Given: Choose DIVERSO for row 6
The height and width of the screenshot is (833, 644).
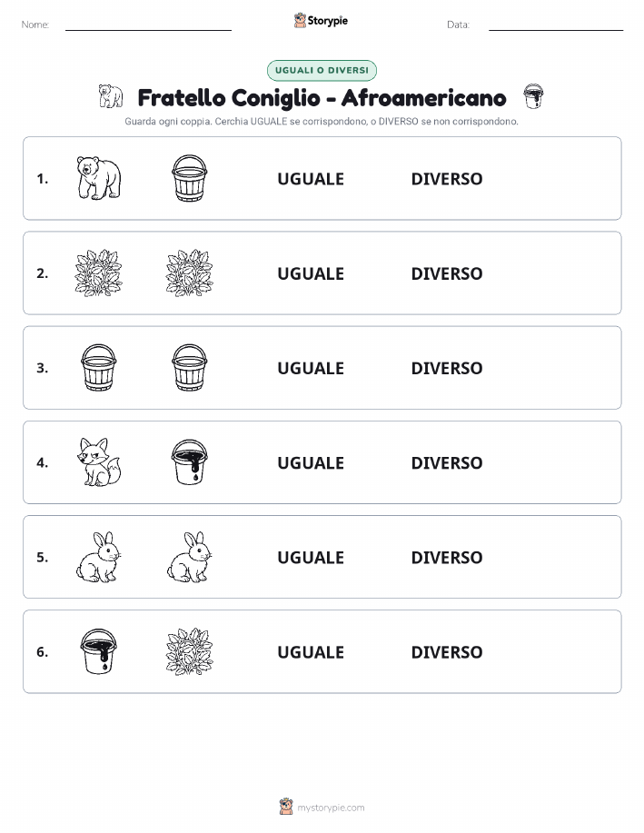Looking at the screenshot, I should (x=447, y=652).
